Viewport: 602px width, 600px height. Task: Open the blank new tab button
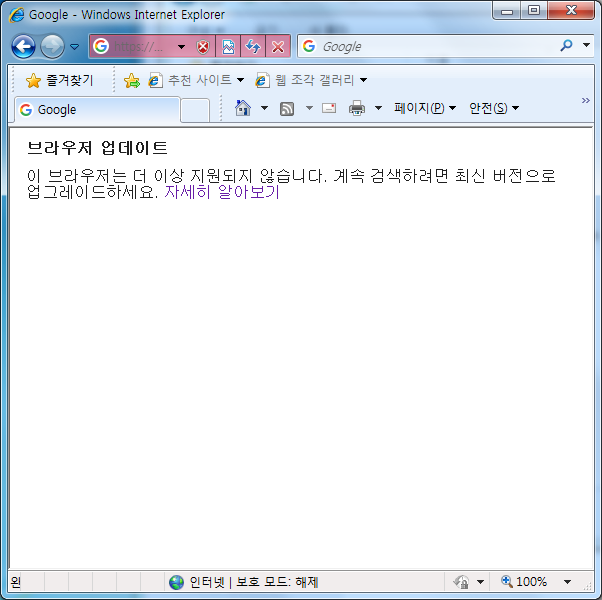tap(195, 110)
